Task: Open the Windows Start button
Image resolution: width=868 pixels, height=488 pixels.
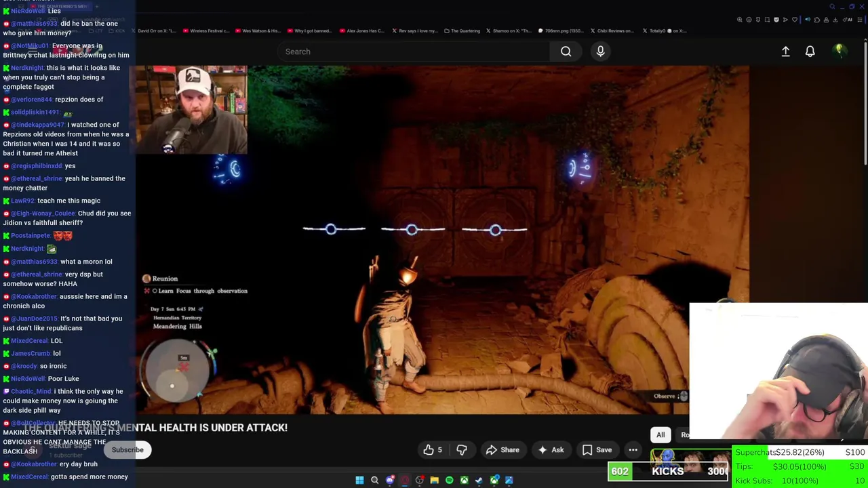Action: (x=359, y=481)
